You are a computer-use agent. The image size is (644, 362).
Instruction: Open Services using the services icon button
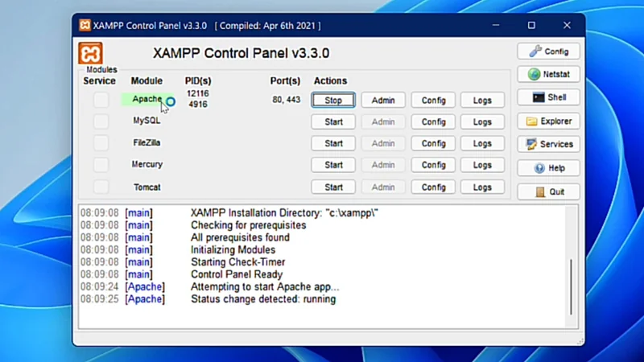[x=547, y=145]
